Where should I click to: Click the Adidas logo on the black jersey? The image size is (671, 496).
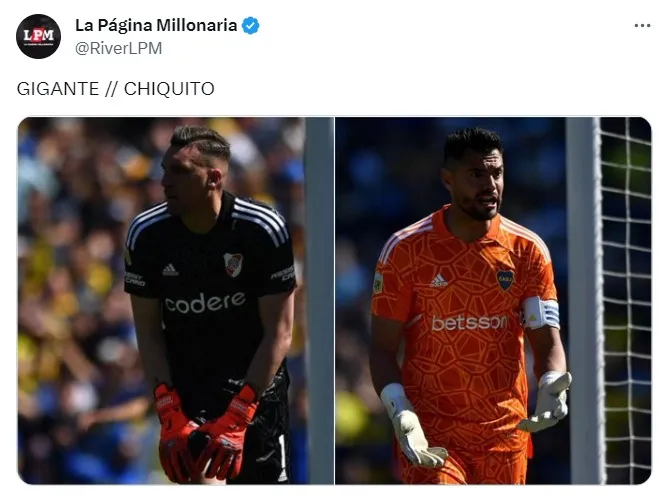pos(170,270)
